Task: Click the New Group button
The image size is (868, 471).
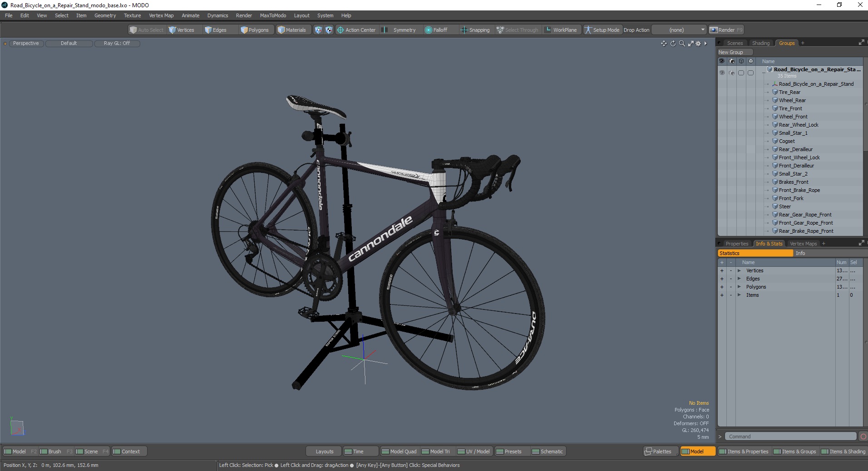Action: tap(735, 52)
